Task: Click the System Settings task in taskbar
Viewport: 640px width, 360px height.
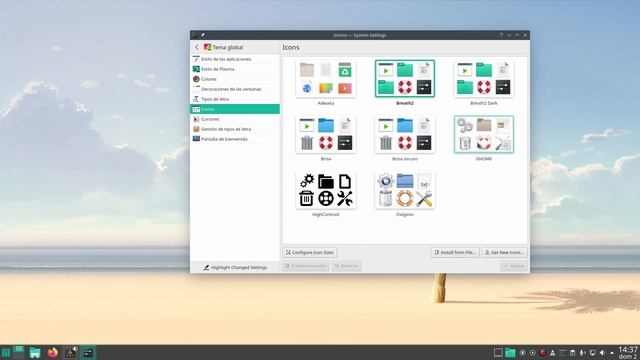Action: click(x=88, y=353)
